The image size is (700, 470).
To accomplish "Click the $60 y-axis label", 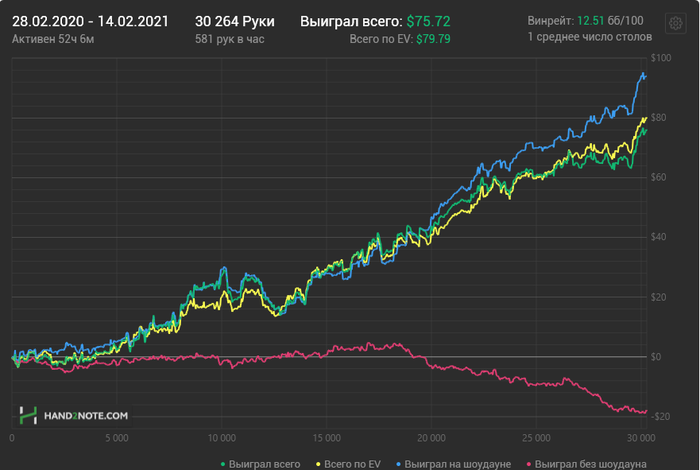I will [658, 178].
